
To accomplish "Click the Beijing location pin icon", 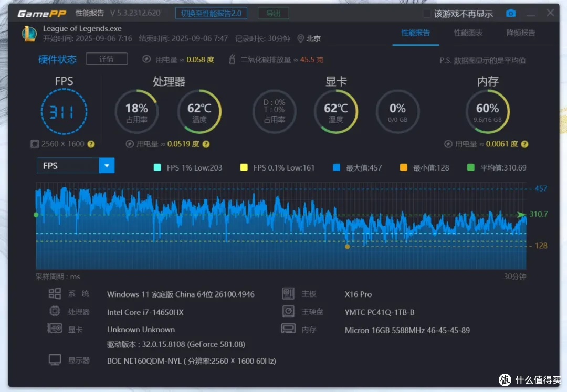I will click(x=300, y=38).
